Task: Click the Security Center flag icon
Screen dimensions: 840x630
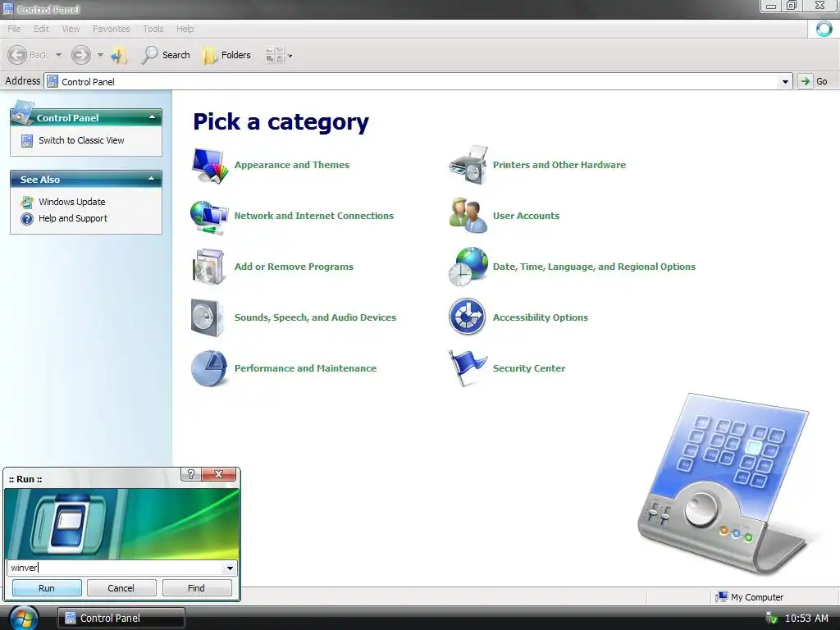Action: 467,368
